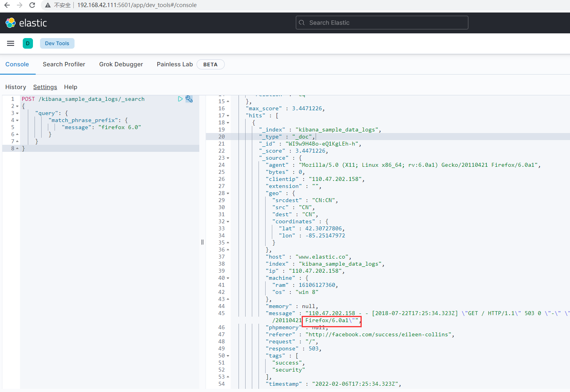This screenshot has width=570, height=392.
Task: Click the browser back arrow
Action: pos(7,5)
